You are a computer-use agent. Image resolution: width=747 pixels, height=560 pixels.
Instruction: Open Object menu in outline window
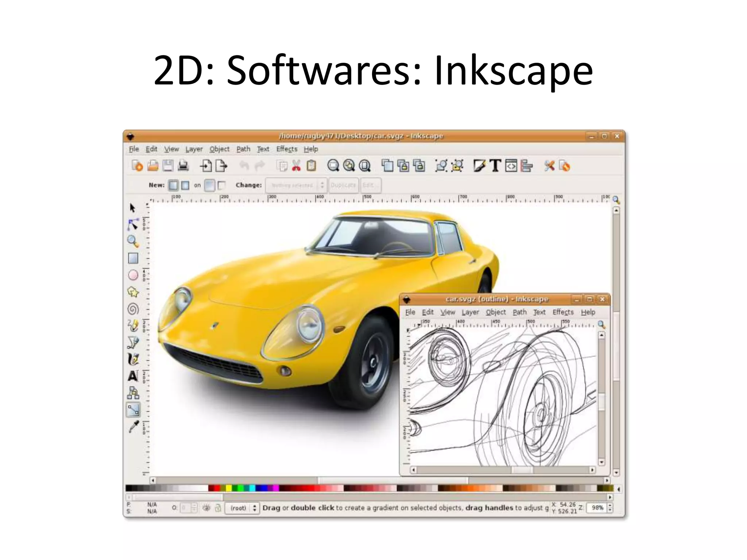coord(496,312)
